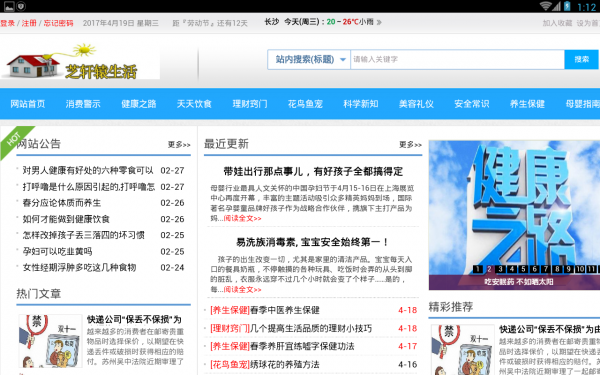This screenshot has width=600, height=375.
Task: Open the 消费警示 menu item
Action: (83, 104)
